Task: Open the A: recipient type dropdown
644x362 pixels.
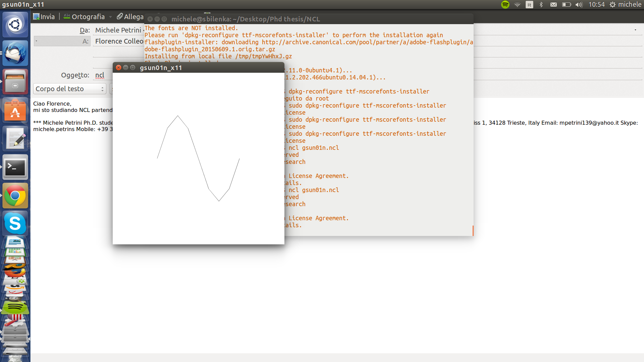Action: (62, 41)
